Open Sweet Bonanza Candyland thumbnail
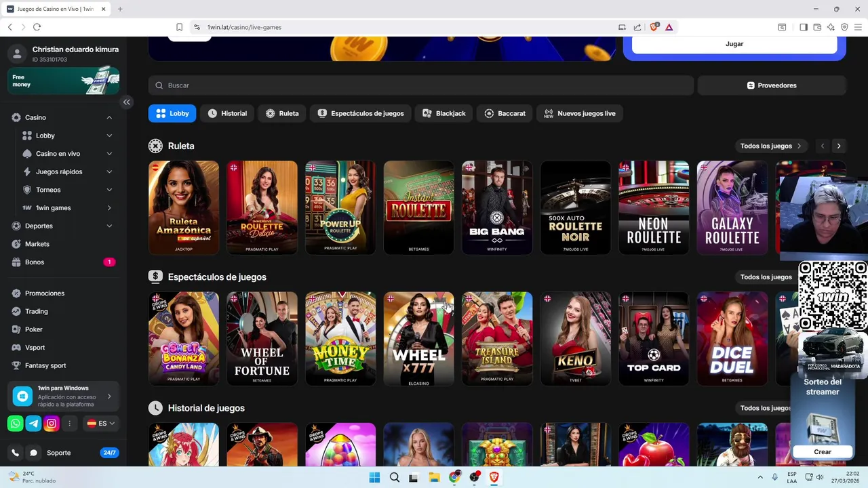This screenshot has height=488, width=868. (x=184, y=339)
